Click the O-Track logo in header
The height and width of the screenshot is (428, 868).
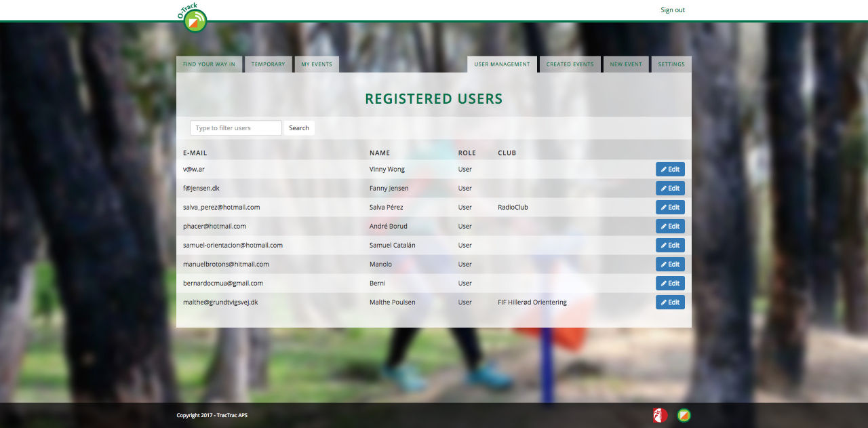click(x=193, y=18)
